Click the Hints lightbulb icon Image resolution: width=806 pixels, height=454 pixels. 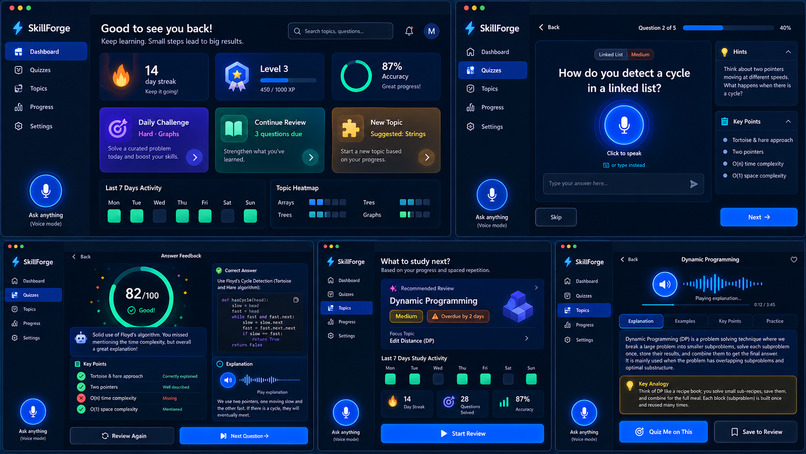[x=724, y=52]
